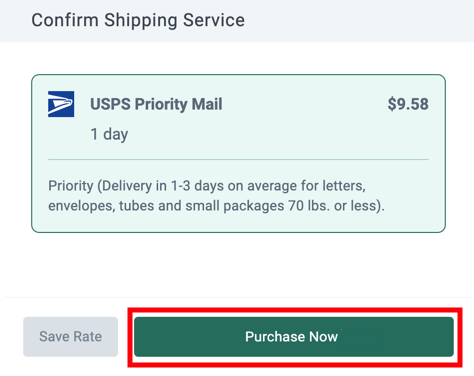Image resolution: width=474 pixels, height=376 pixels.
Task: Select the USPS Priority Mail service name
Action: pyautogui.click(x=156, y=104)
